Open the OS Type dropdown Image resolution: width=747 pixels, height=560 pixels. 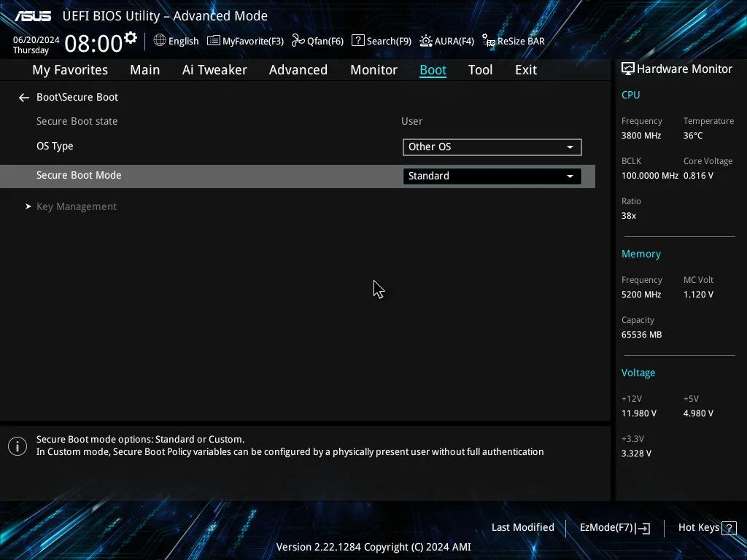coord(492,147)
